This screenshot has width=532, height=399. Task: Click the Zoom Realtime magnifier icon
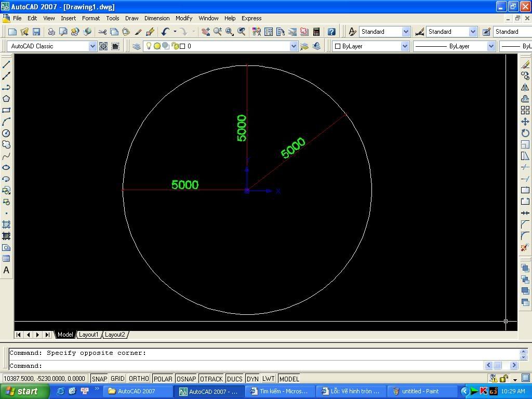point(218,32)
